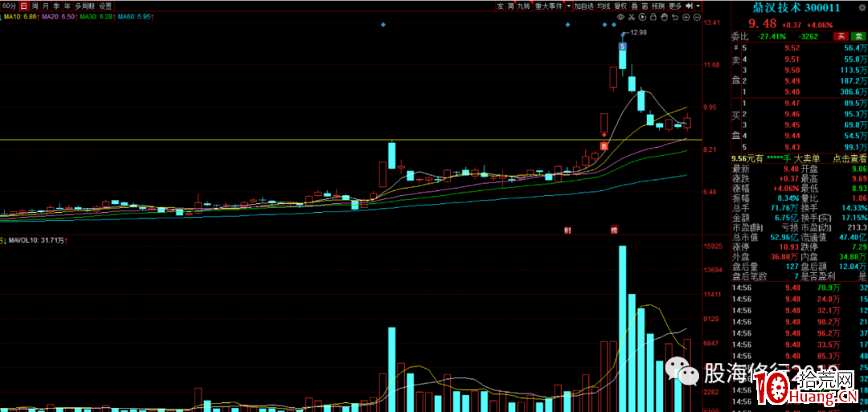The width and height of the screenshot is (868, 412).
Task: Click the green 卖 sell button
Action: coord(858,36)
